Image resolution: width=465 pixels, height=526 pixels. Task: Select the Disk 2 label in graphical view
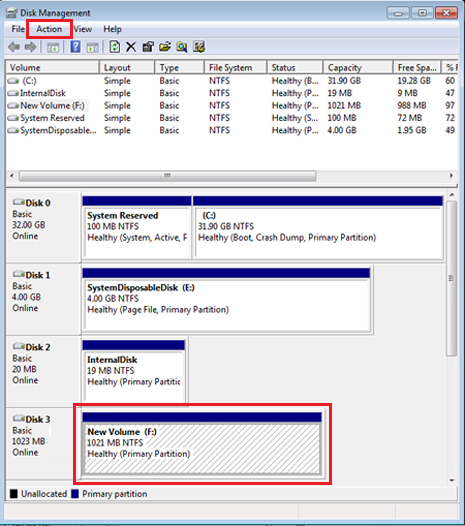[x=37, y=347]
